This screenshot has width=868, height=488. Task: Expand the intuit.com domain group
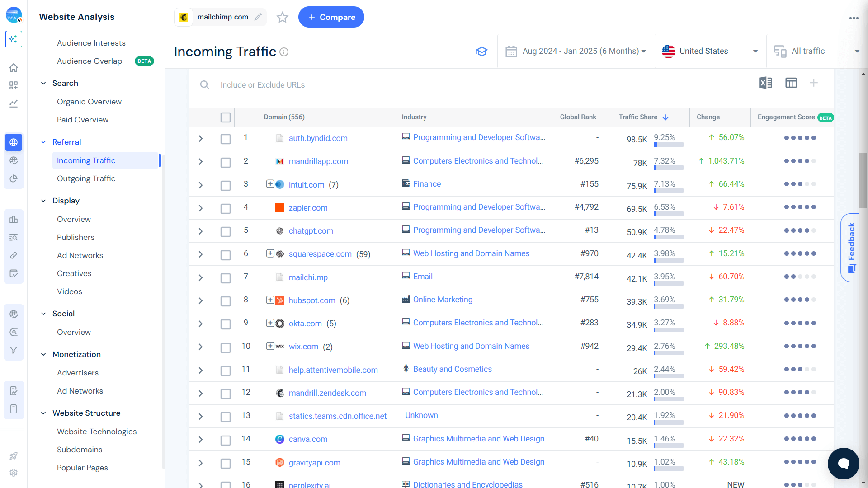pyautogui.click(x=270, y=184)
